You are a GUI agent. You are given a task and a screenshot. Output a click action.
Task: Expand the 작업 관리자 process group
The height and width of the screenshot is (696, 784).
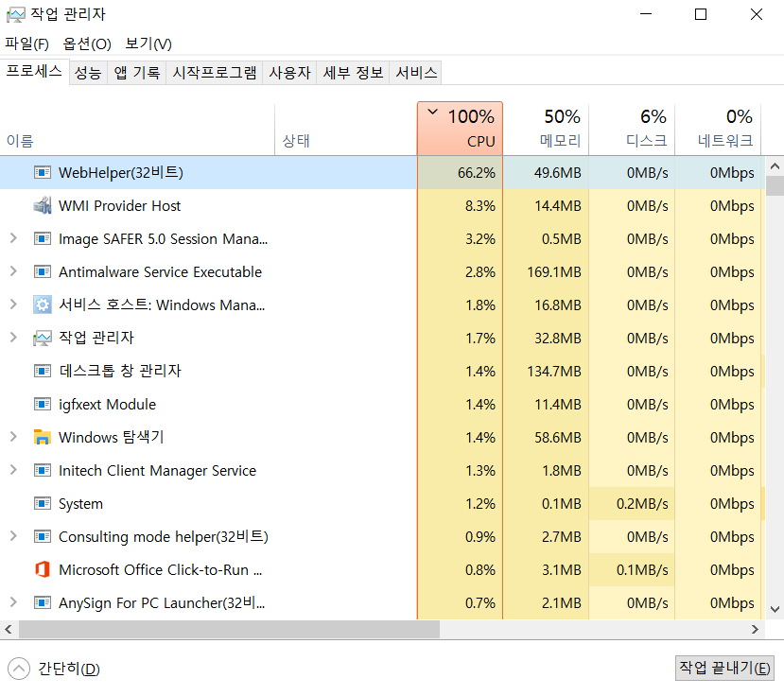click(13, 338)
